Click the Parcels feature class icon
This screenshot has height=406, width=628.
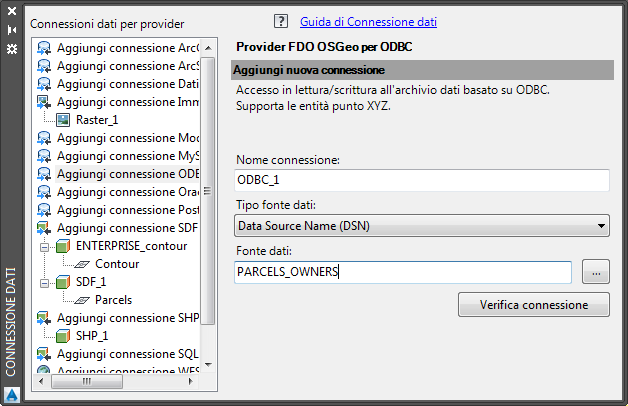click(83, 300)
